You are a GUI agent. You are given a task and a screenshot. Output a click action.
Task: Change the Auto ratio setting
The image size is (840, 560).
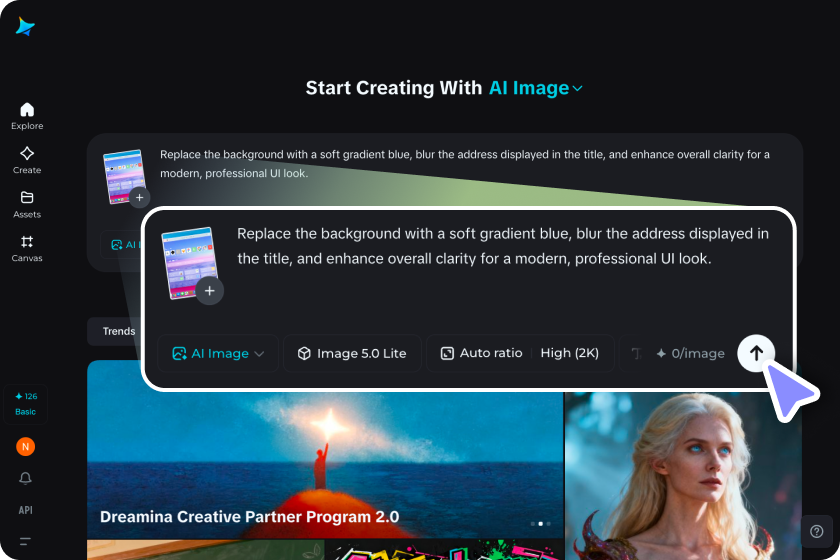481,353
